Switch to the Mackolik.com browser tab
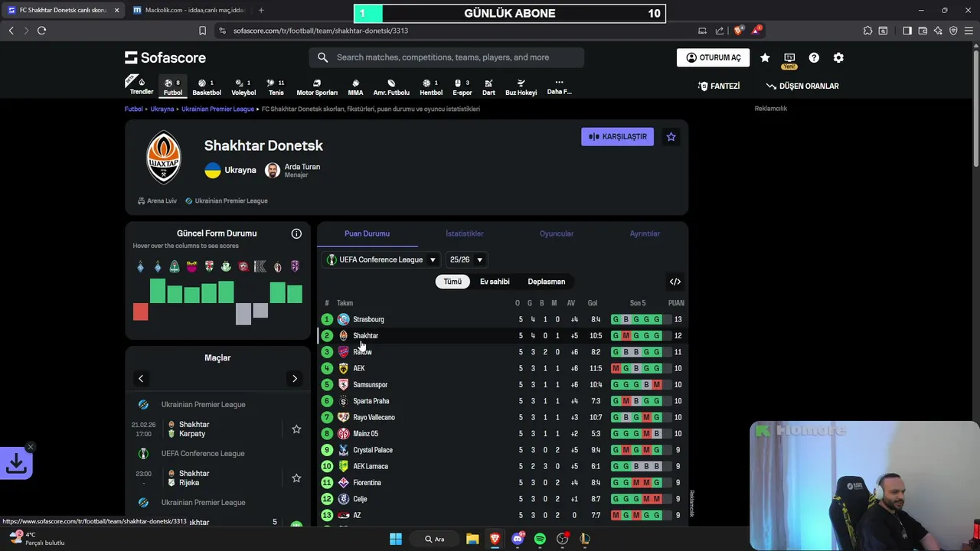Screen dimensions: 980x551 pos(188,10)
